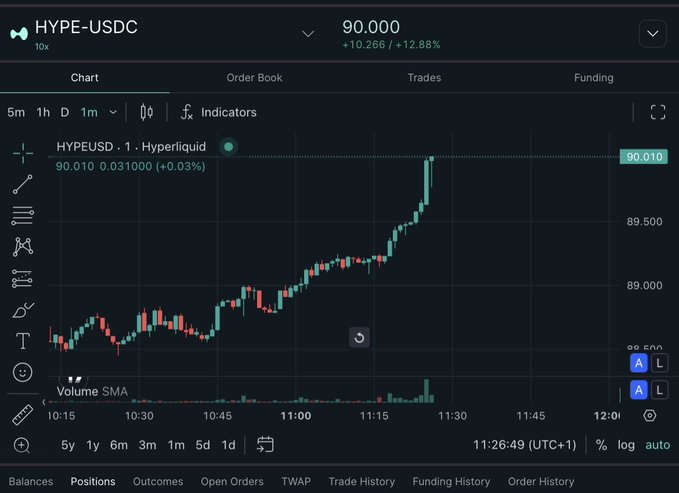The height and width of the screenshot is (493, 679).
Task: Select the zoom in tool
Action: click(x=22, y=445)
